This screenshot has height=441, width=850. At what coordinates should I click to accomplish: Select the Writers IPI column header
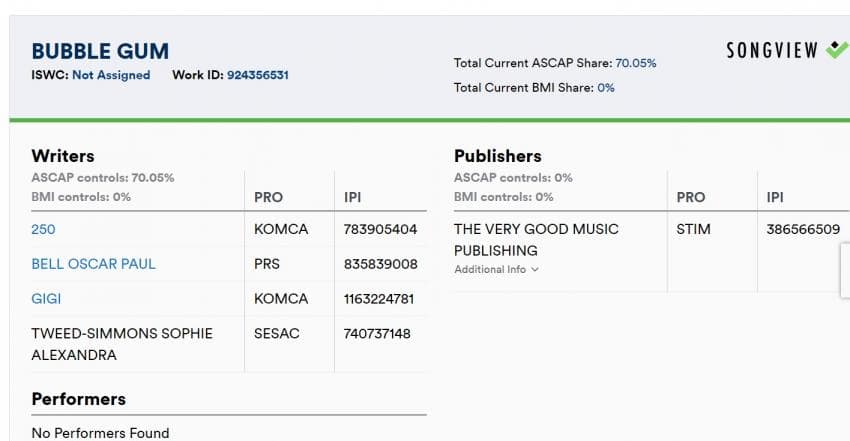coord(352,197)
